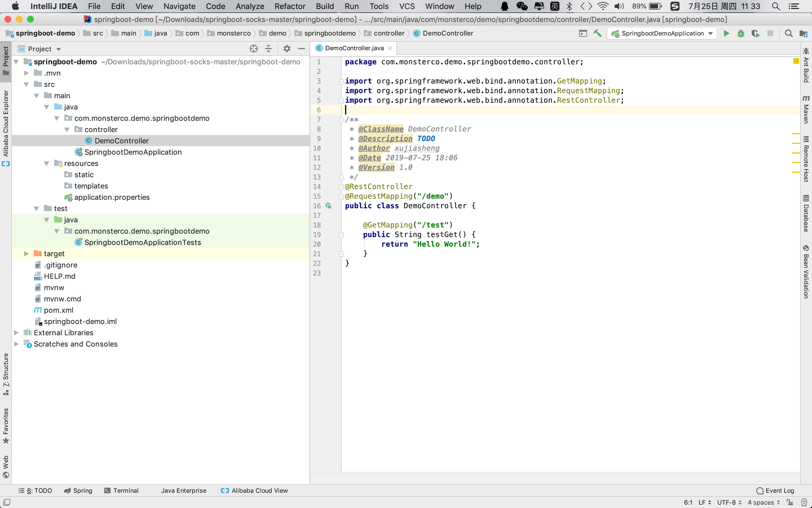Open Spring tool window
Screen dimensions: 812x508
pyautogui.click(x=78, y=491)
